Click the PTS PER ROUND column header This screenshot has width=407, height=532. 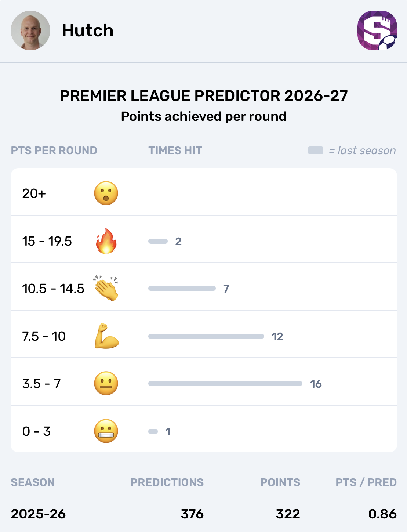(54, 151)
